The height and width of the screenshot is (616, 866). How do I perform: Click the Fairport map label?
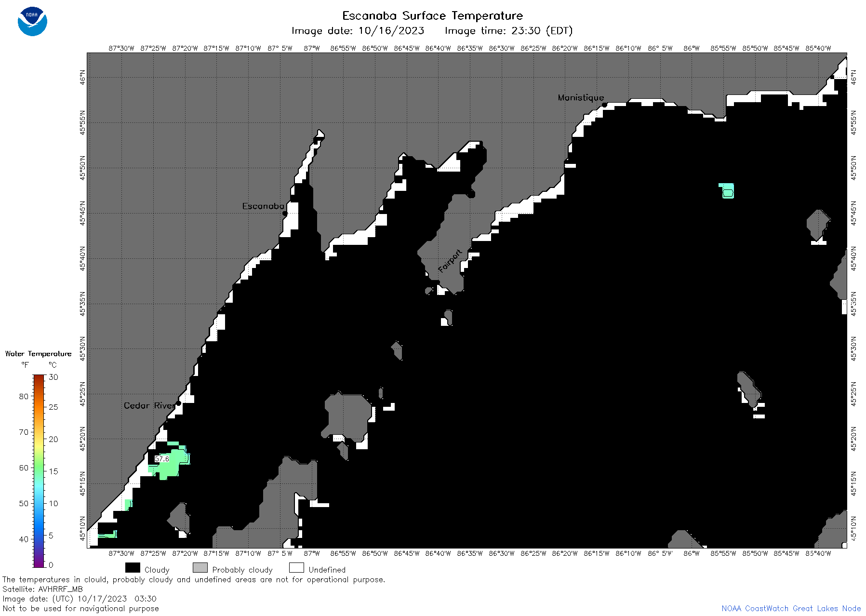450,261
